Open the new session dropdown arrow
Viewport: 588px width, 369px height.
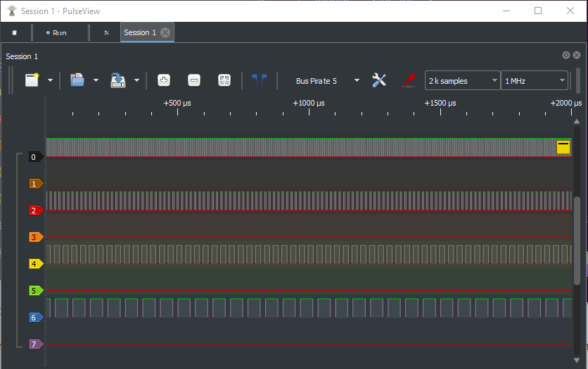point(50,80)
